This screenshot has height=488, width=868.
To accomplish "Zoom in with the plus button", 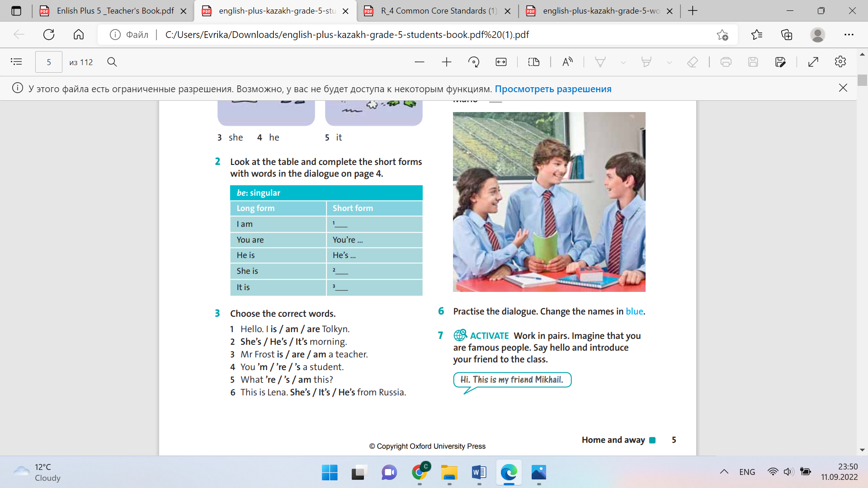I will tap(446, 62).
